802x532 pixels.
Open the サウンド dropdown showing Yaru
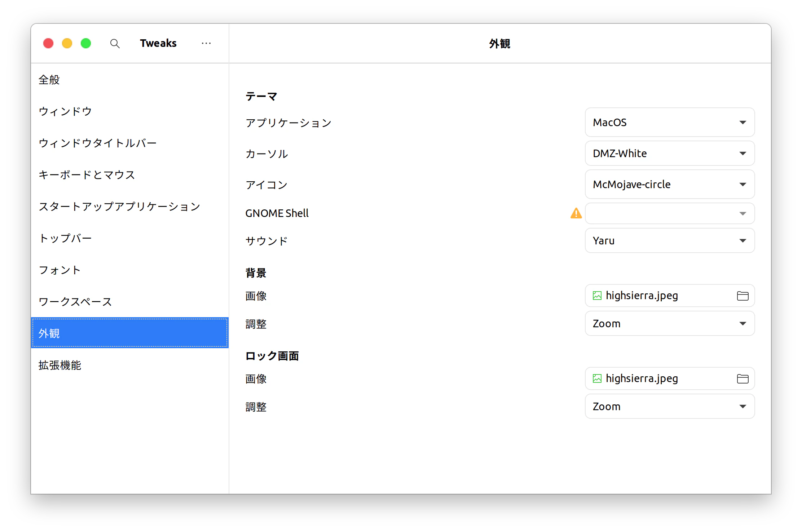pyautogui.click(x=670, y=241)
